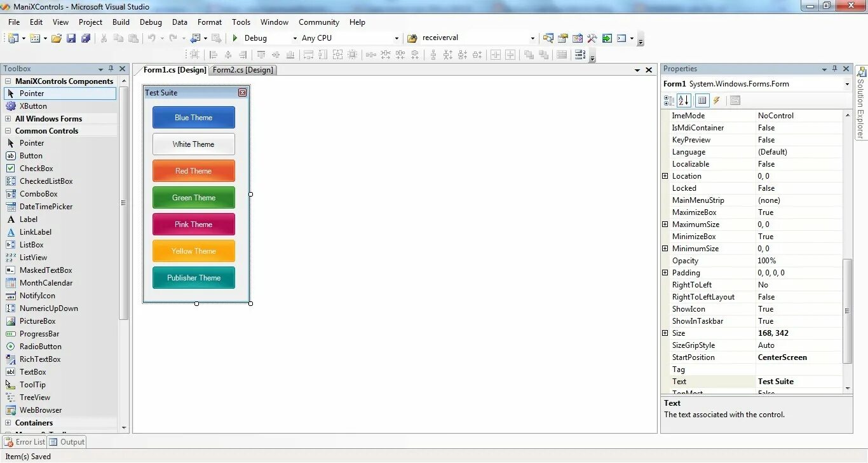
Task: Click the Text property value field Test Suite
Action: (x=799, y=382)
